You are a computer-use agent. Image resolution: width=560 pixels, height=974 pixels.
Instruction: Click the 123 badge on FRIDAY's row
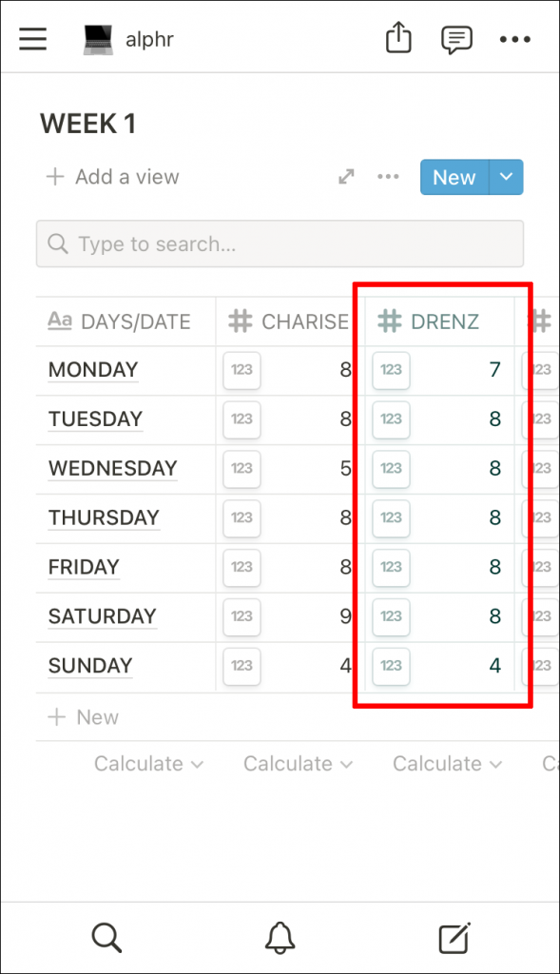241,567
